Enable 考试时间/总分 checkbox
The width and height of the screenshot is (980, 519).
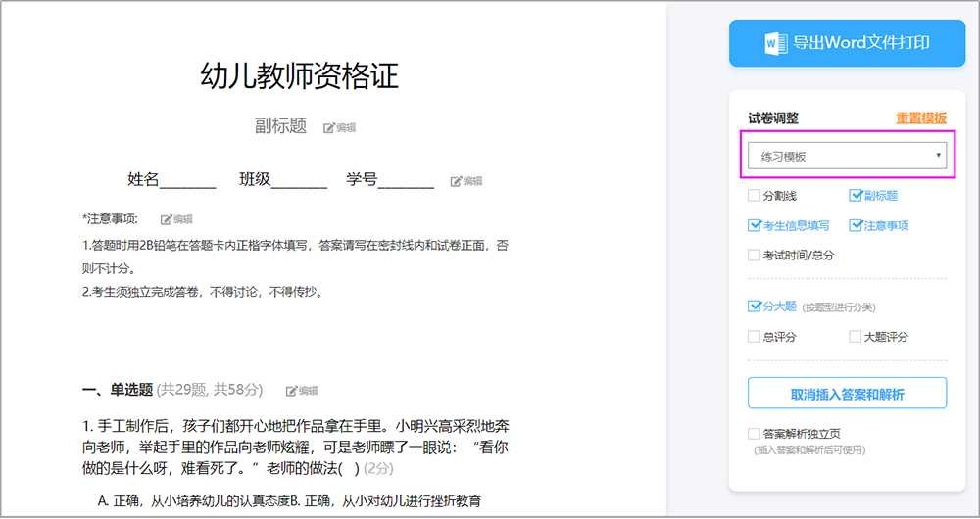click(754, 256)
